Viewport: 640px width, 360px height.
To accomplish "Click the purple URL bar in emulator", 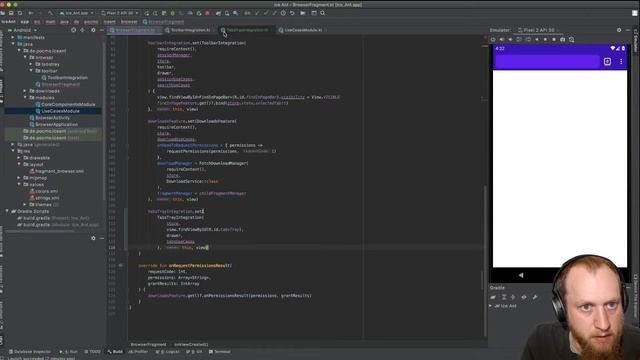I will click(x=547, y=61).
